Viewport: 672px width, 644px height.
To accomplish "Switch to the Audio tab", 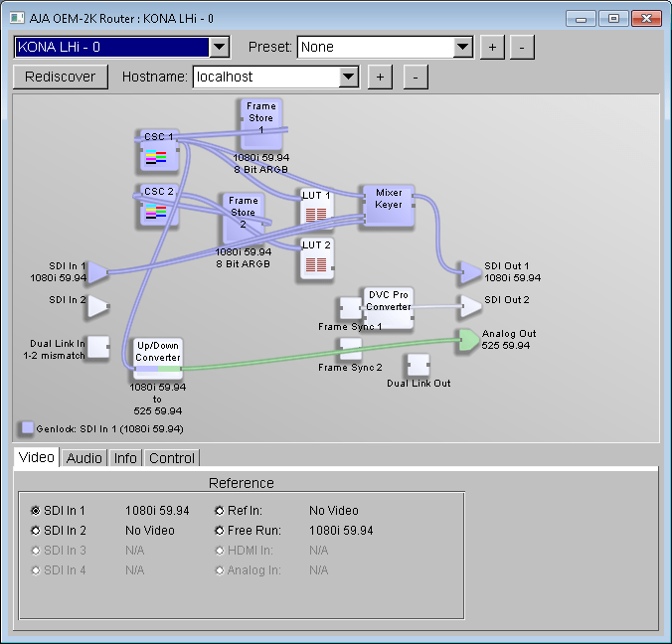I will point(84,458).
